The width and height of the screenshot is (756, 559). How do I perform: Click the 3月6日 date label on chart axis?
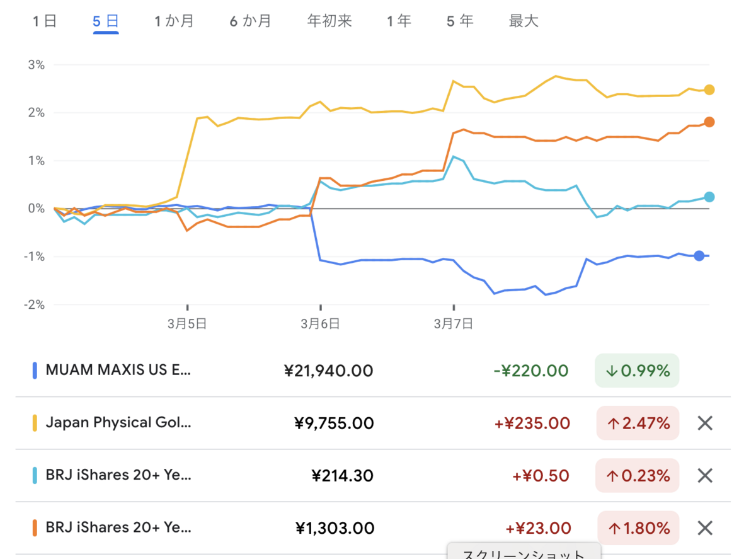pyautogui.click(x=320, y=324)
